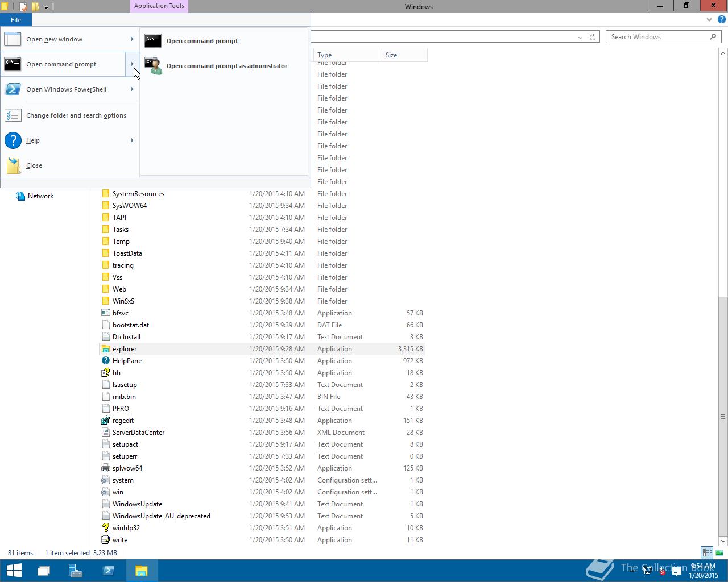Click the command prompt icon in File menu

pos(13,64)
